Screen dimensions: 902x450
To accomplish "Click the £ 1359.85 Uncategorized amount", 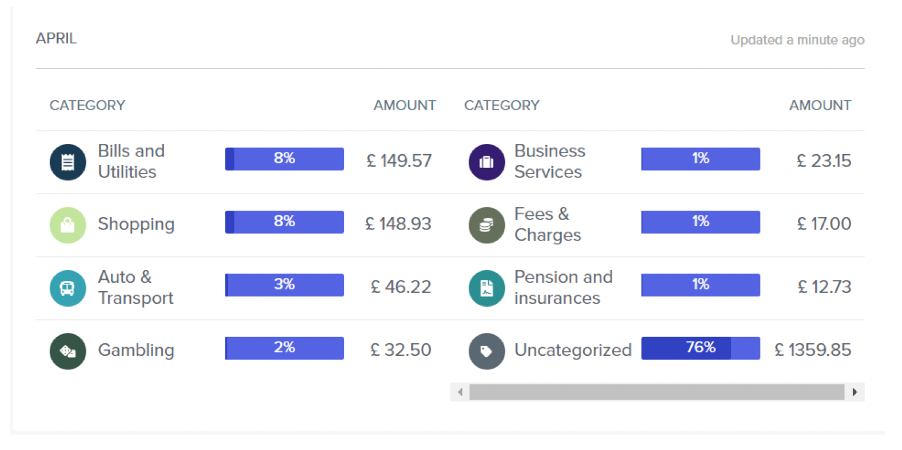I will (x=813, y=350).
